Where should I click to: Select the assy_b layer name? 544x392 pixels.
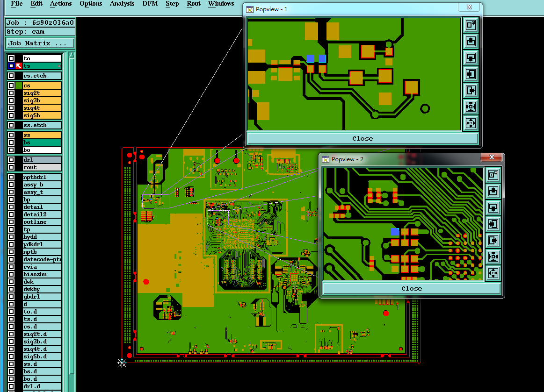tap(42, 185)
